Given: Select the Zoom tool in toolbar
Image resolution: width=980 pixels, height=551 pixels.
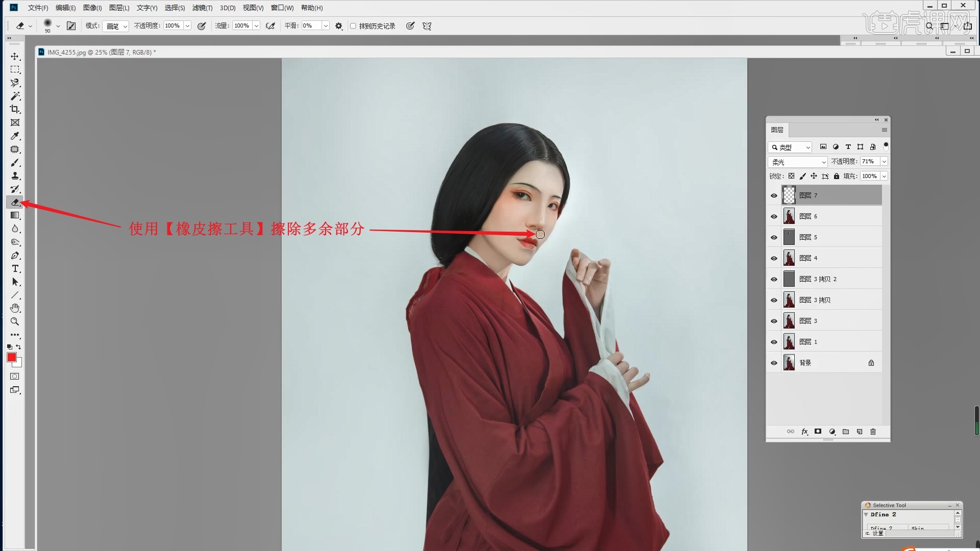Looking at the screenshot, I should pyautogui.click(x=15, y=322).
